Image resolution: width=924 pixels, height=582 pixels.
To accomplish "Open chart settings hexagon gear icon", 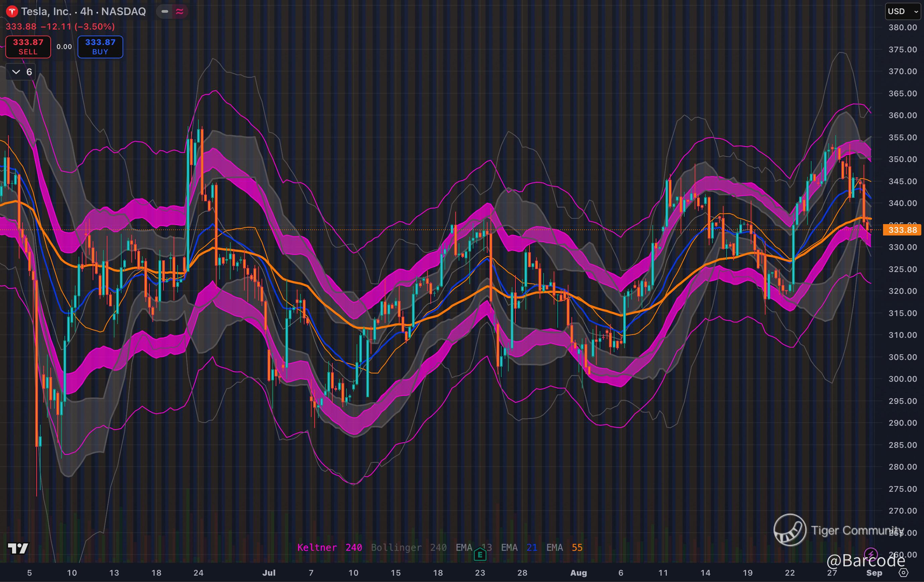I will tap(904, 573).
